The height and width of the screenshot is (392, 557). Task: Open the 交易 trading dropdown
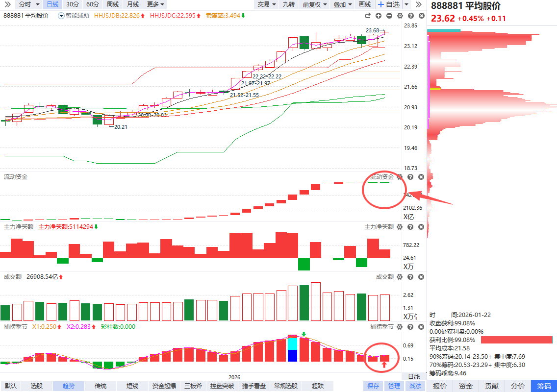click(x=267, y=4)
